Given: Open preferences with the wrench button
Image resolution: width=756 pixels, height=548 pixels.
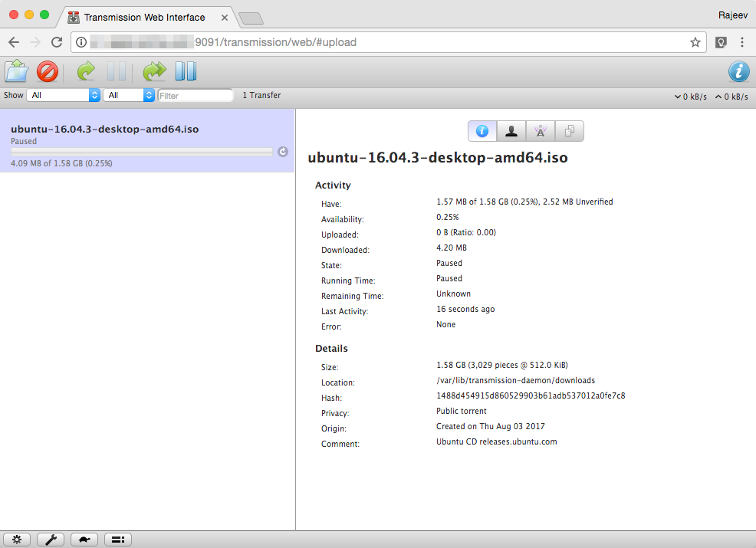Looking at the screenshot, I should tap(51, 540).
